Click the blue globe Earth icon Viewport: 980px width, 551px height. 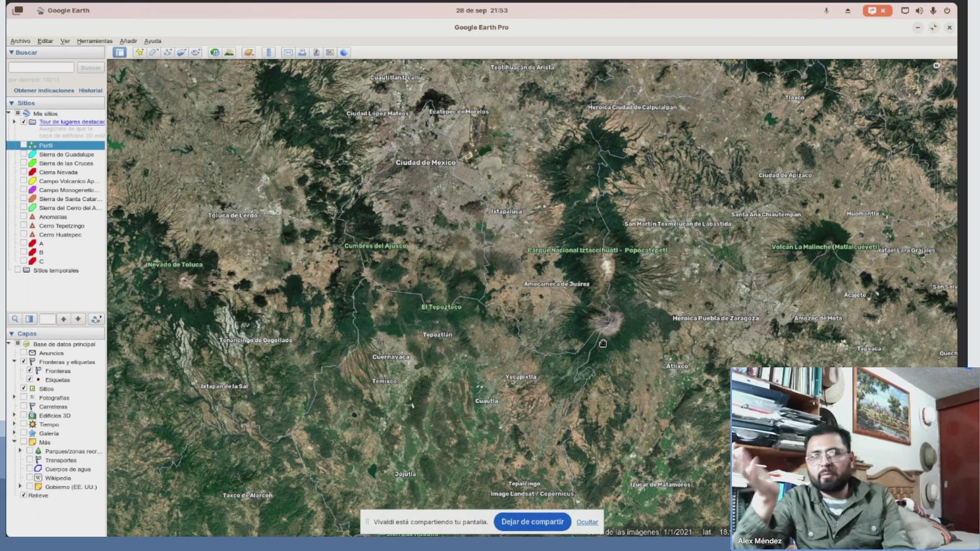tap(344, 53)
